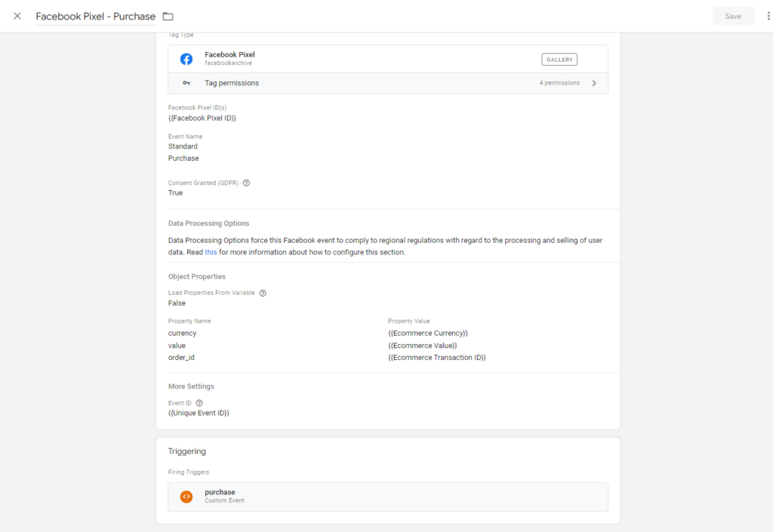
Task: Click the key icon next to Tag permissions
Action: (186, 83)
